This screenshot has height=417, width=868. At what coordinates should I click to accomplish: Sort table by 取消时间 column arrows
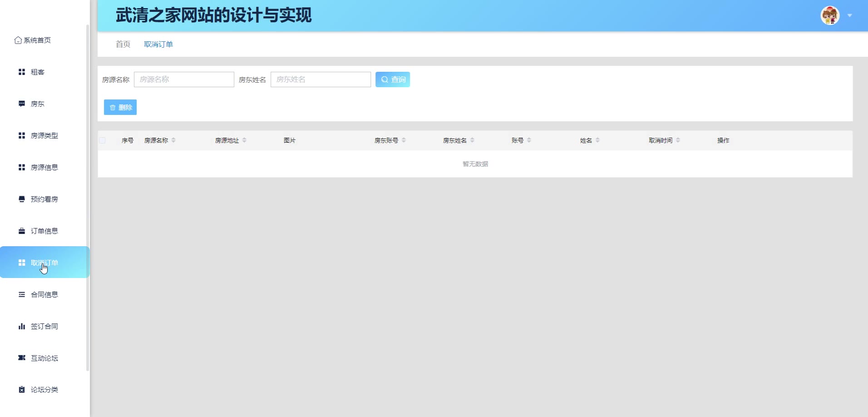coord(678,140)
